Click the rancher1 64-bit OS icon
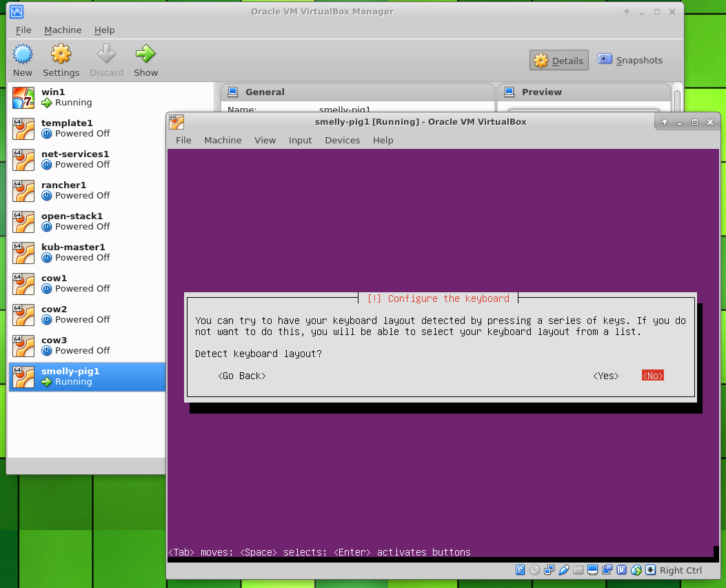726x588 pixels. pos(23,191)
